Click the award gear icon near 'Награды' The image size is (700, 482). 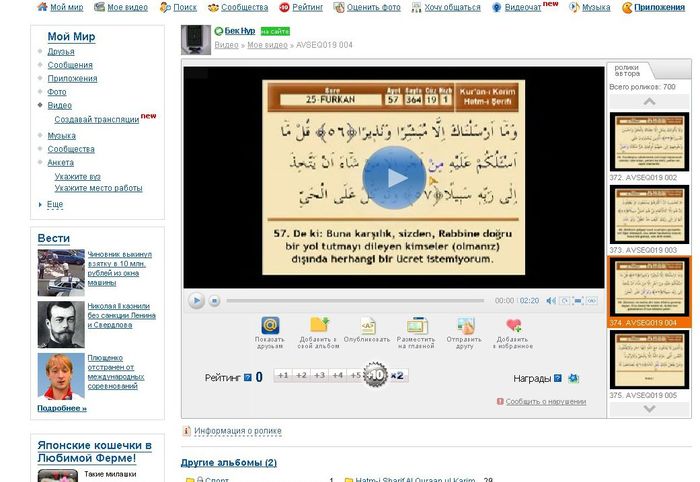[573, 378]
